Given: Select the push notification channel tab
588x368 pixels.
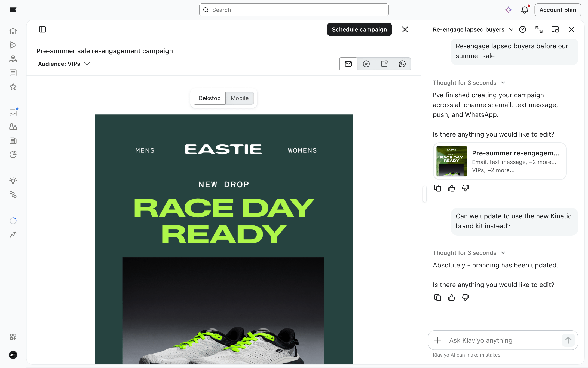Looking at the screenshot, I should coord(384,64).
